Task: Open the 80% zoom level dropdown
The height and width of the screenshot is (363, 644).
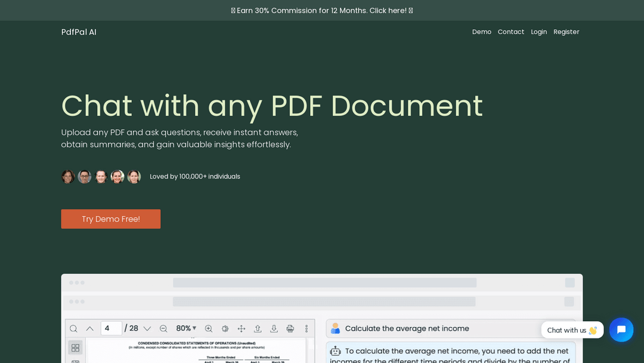Action: point(186,328)
